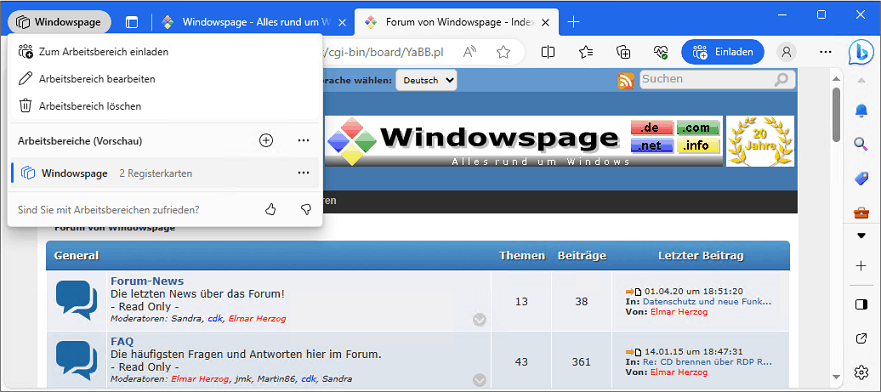Click the 20 Jahre laurel badge
The image size is (881, 392).
tap(760, 141)
